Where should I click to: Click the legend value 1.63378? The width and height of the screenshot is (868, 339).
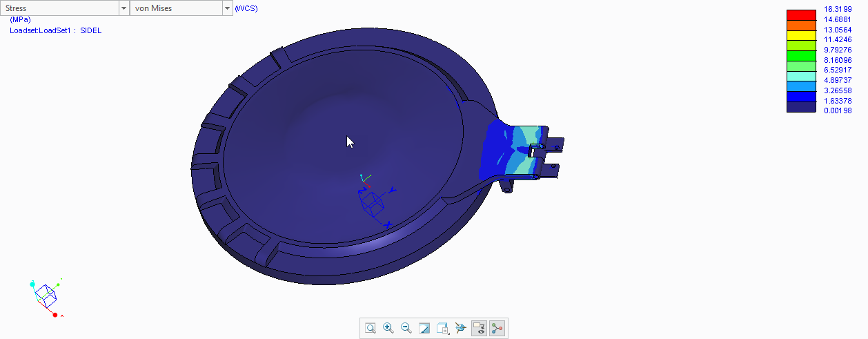[x=837, y=100]
